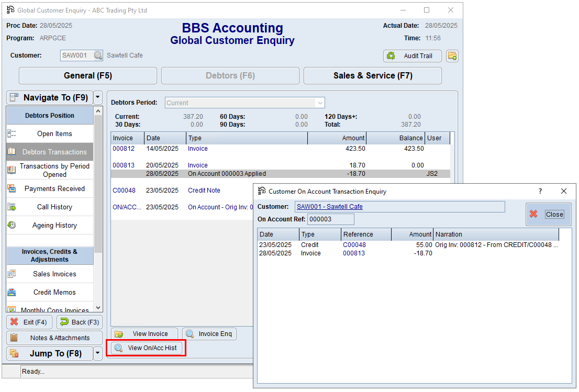Follow the SAW001 - Sawtell Cafe link
Screen dimensions: 579x392
click(x=329, y=207)
